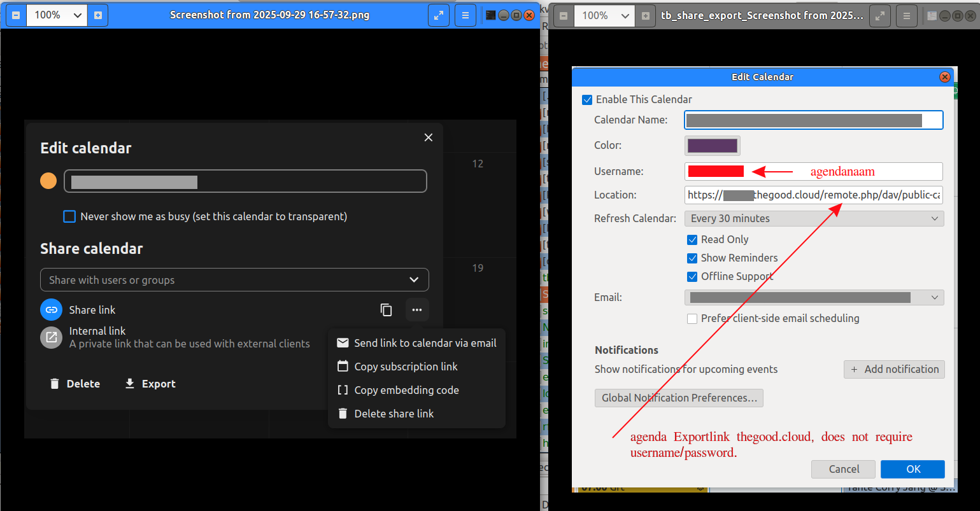Close the Edit calendar dialog with X
The image size is (980, 511).
pos(429,137)
